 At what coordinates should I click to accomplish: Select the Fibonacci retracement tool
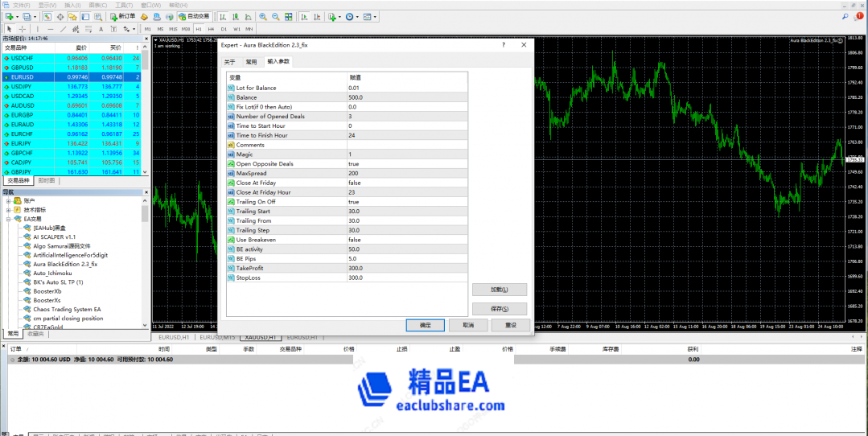click(88, 29)
